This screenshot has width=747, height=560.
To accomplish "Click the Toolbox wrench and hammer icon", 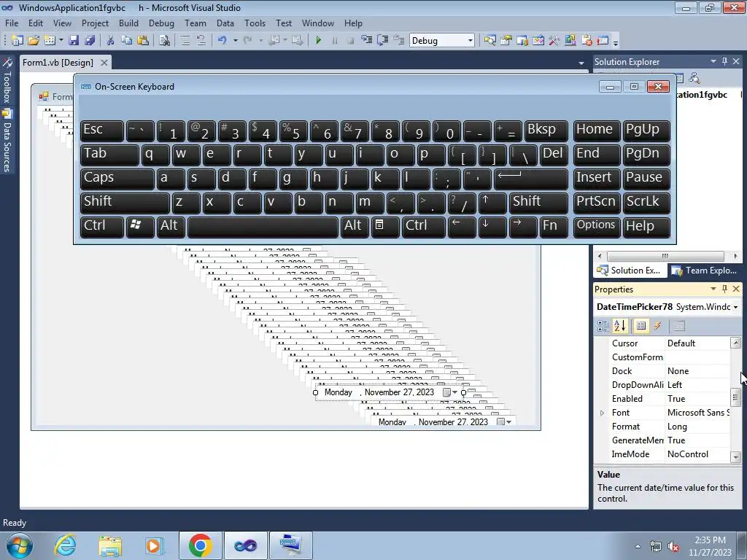I will 554,41.
